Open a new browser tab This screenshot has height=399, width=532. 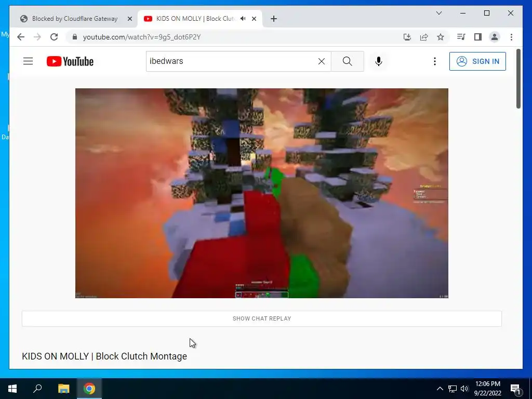click(x=274, y=19)
